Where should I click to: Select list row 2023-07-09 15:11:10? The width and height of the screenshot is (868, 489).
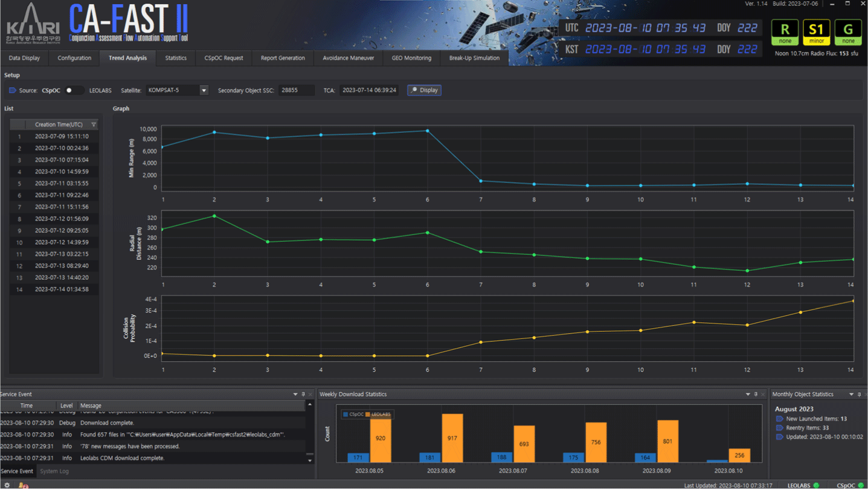(54, 137)
